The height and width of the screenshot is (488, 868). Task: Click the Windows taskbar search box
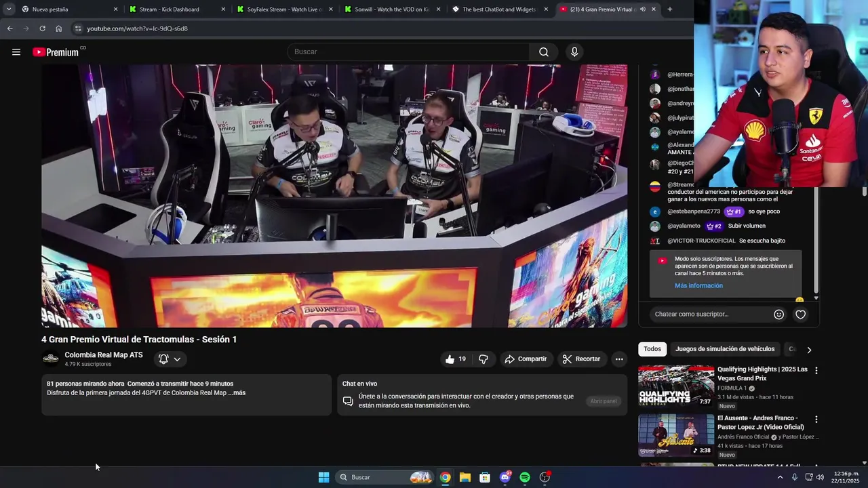click(x=385, y=477)
